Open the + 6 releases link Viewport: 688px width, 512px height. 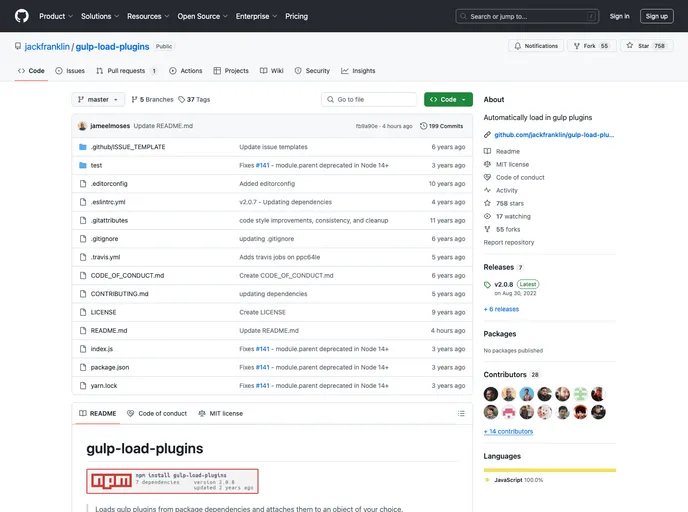(501, 309)
